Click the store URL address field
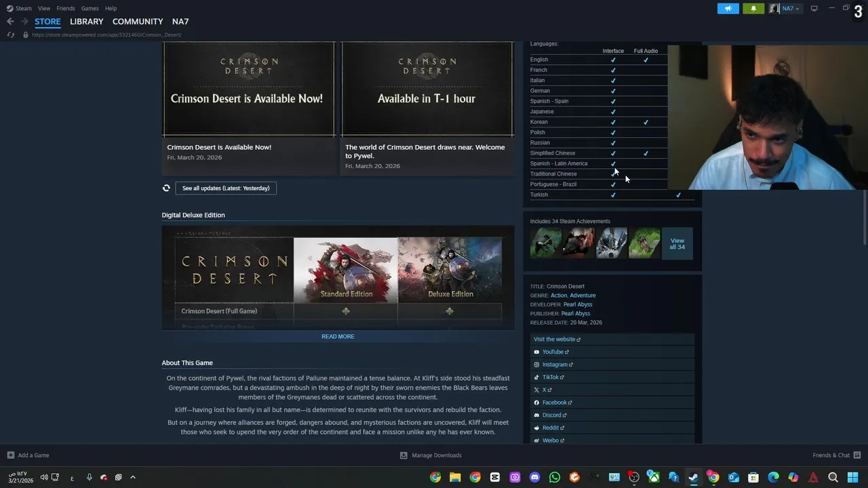Image resolution: width=868 pixels, height=488 pixels. pyautogui.click(x=106, y=35)
